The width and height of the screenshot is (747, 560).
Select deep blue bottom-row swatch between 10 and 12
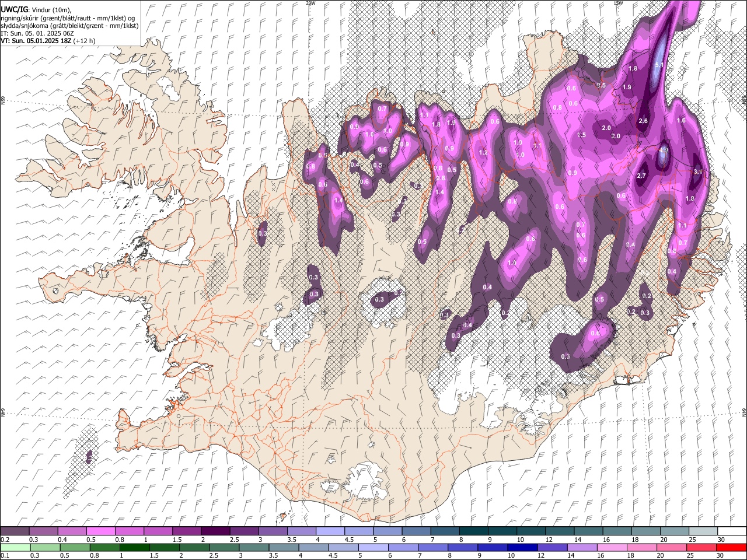(x=522, y=547)
